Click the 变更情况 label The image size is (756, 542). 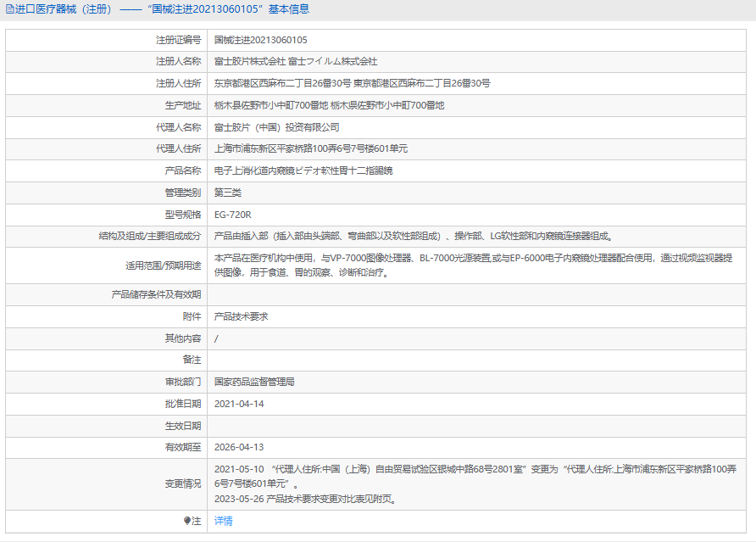point(183,483)
